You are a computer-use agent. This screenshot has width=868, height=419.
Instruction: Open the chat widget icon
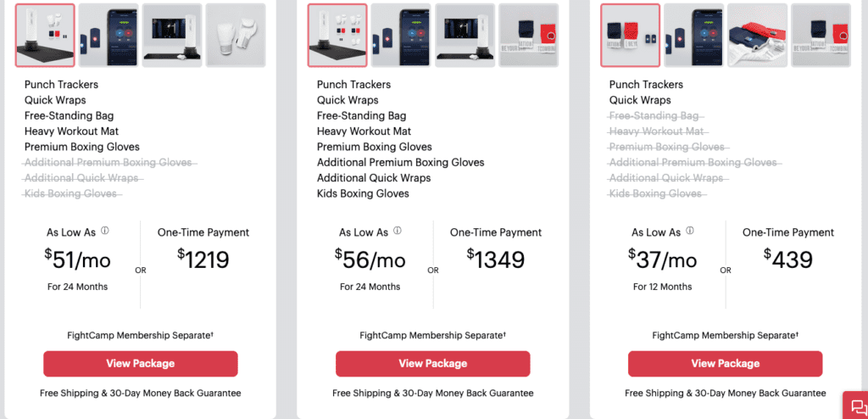[x=856, y=405]
